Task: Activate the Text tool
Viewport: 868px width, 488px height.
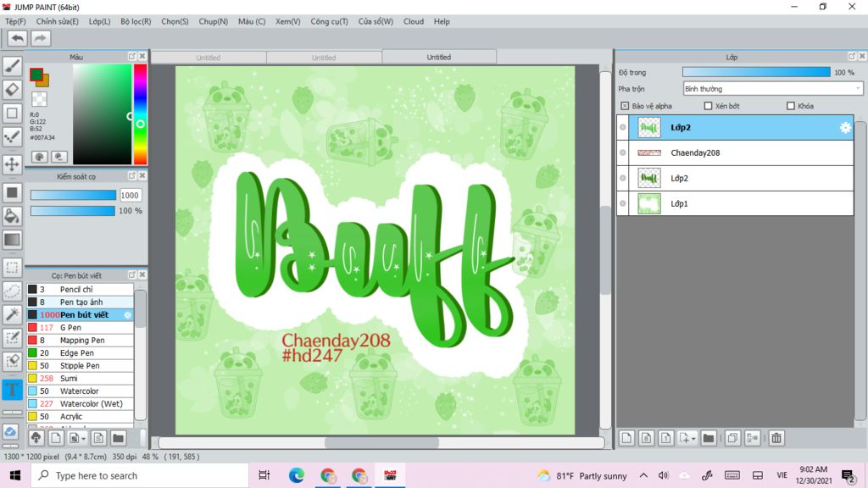Action: pyautogui.click(x=12, y=390)
